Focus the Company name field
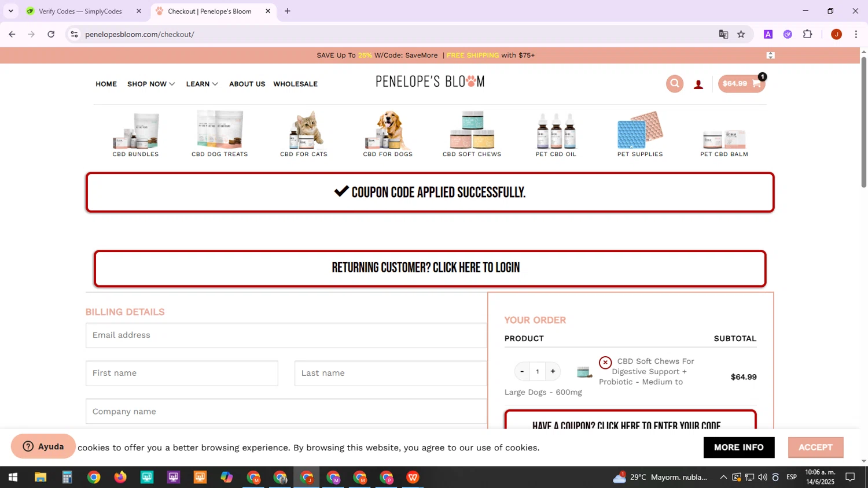The image size is (868, 488). tap(286, 412)
